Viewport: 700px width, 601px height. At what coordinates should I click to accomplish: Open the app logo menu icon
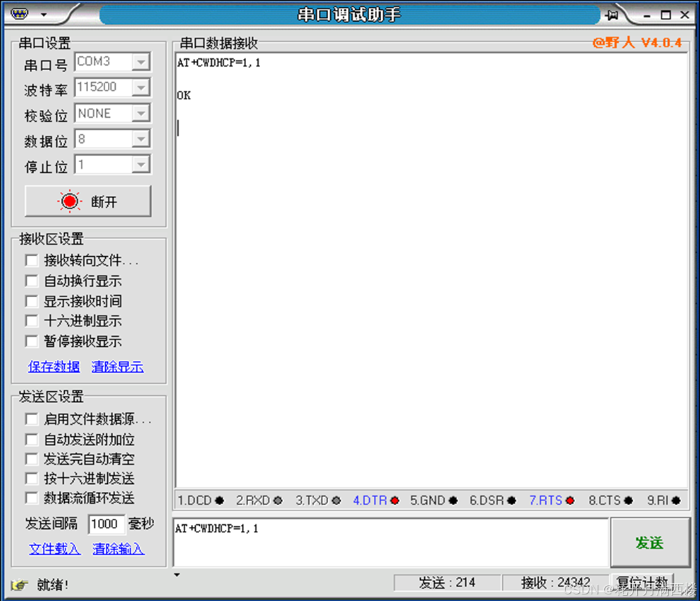20,15
